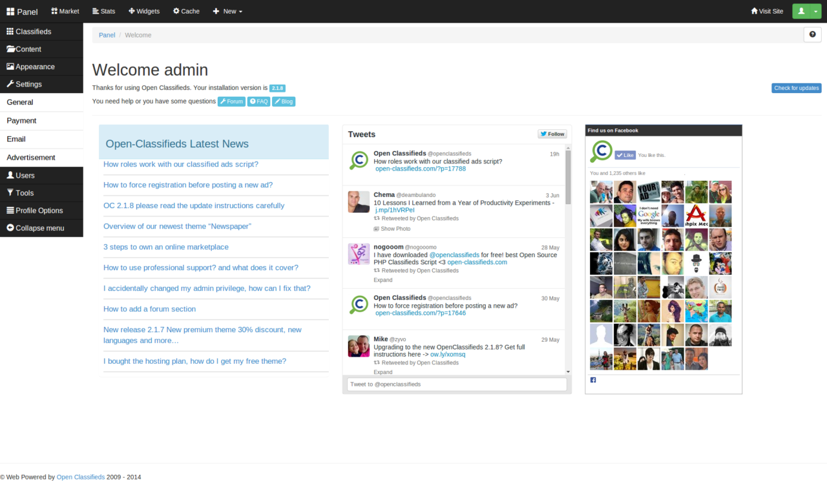The width and height of the screenshot is (827, 504).
Task: Open the Forum help button
Action: (x=231, y=101)
